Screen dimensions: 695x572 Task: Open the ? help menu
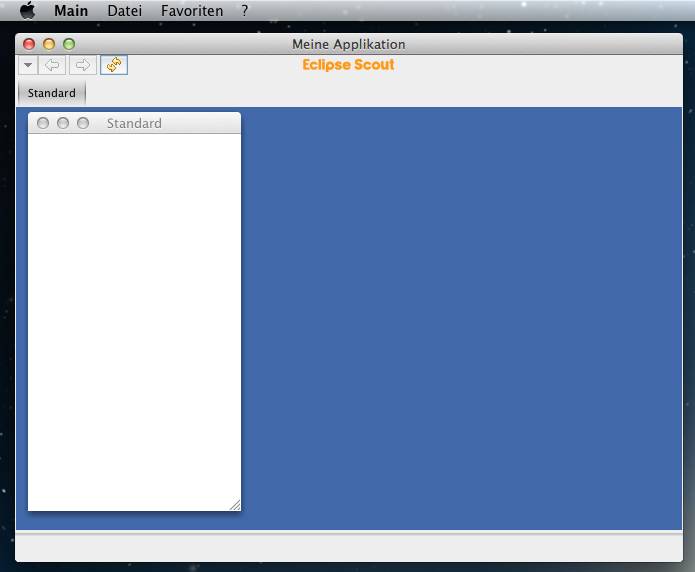pyautogui.click(x=245, y=11)
